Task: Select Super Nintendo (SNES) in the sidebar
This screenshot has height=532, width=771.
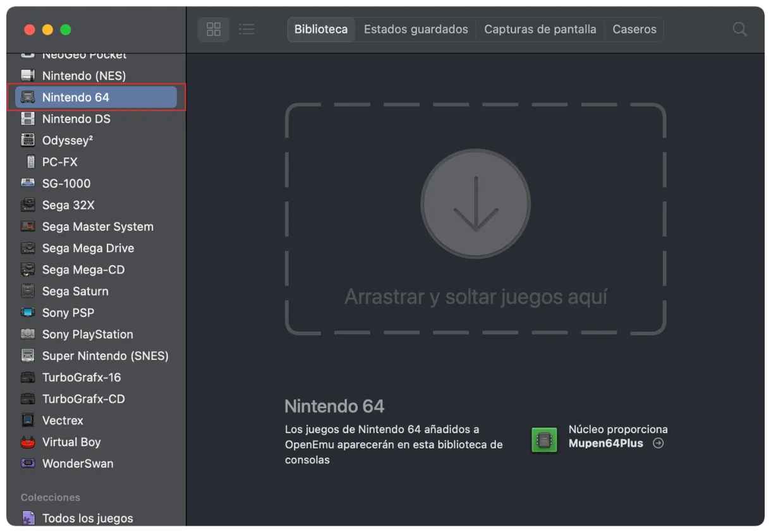Action: click(105, 356)
